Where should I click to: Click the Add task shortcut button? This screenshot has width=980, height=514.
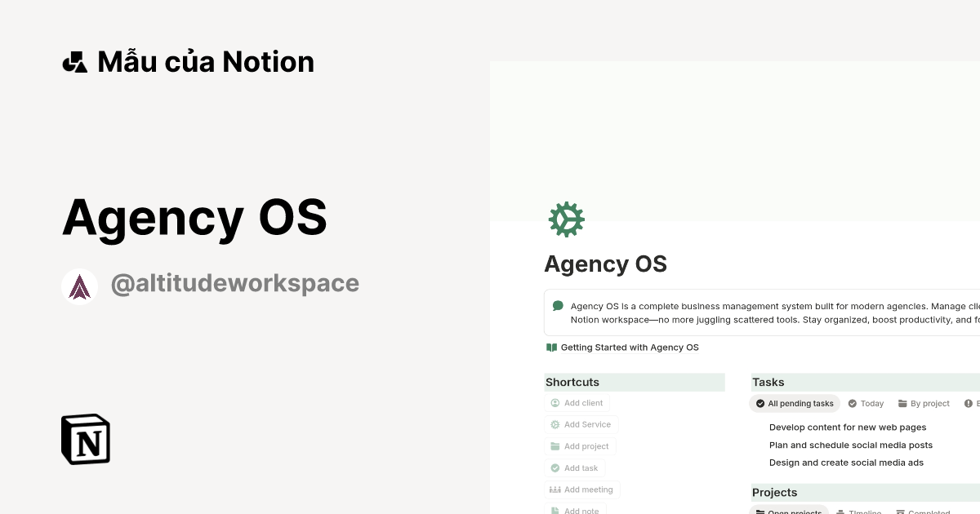pyautogui.click(x=575, y=467)
